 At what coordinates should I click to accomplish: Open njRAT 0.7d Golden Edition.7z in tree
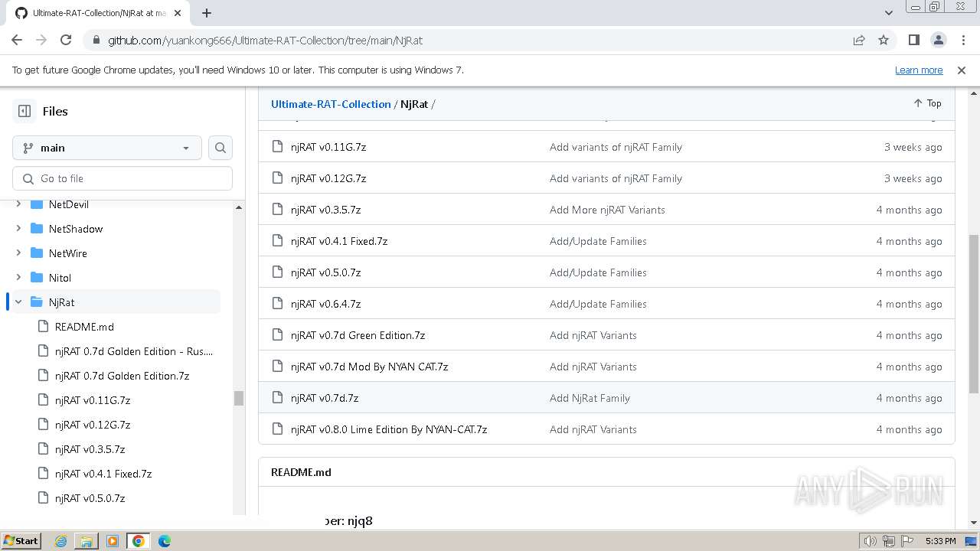(x=122, y=376)
